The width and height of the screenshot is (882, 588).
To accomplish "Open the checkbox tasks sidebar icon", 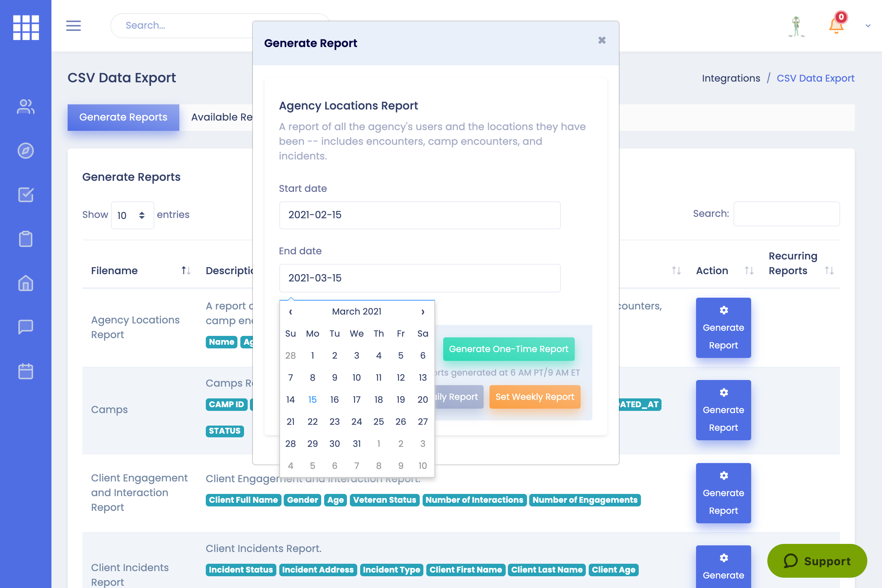I will coord(25,195).
